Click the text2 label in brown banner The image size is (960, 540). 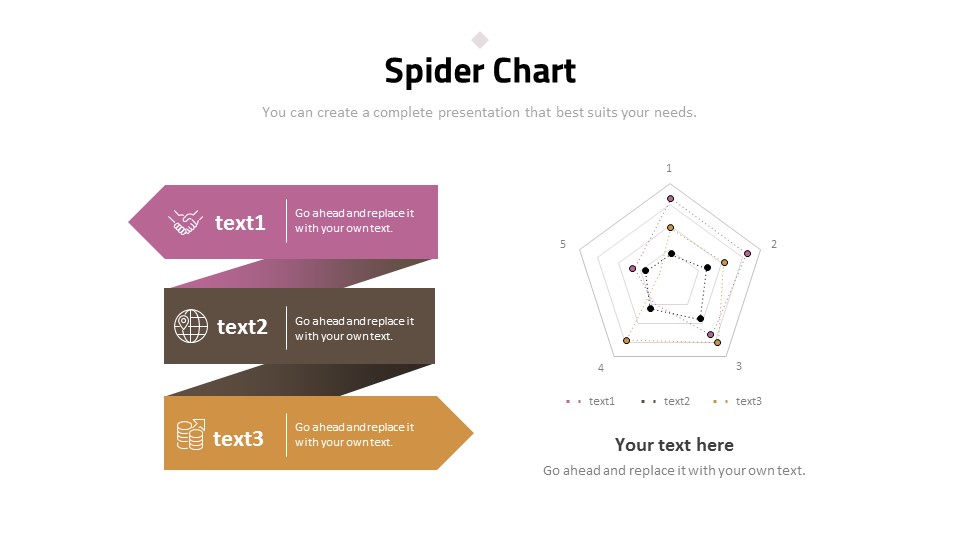[242, 327]
